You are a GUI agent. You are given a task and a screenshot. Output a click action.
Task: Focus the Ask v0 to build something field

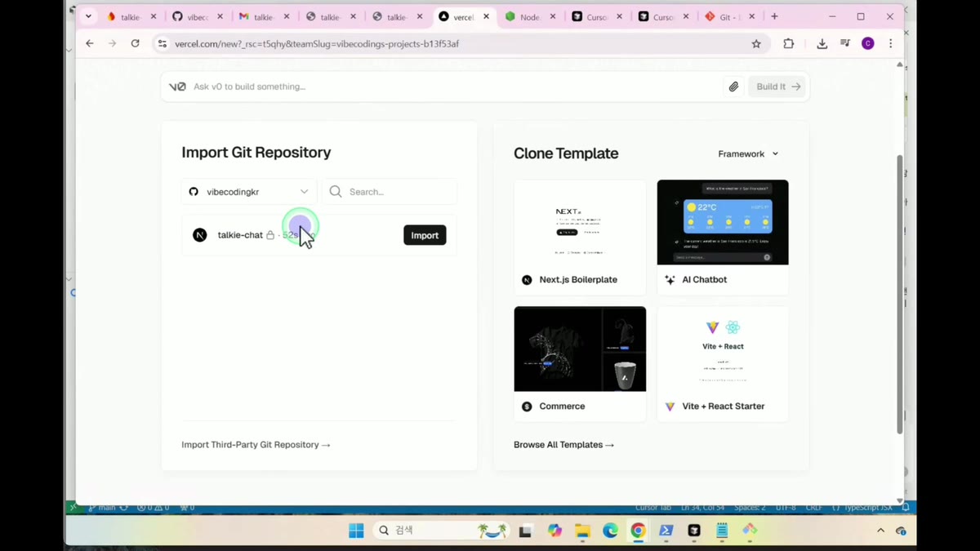click(x=453, y=87)
